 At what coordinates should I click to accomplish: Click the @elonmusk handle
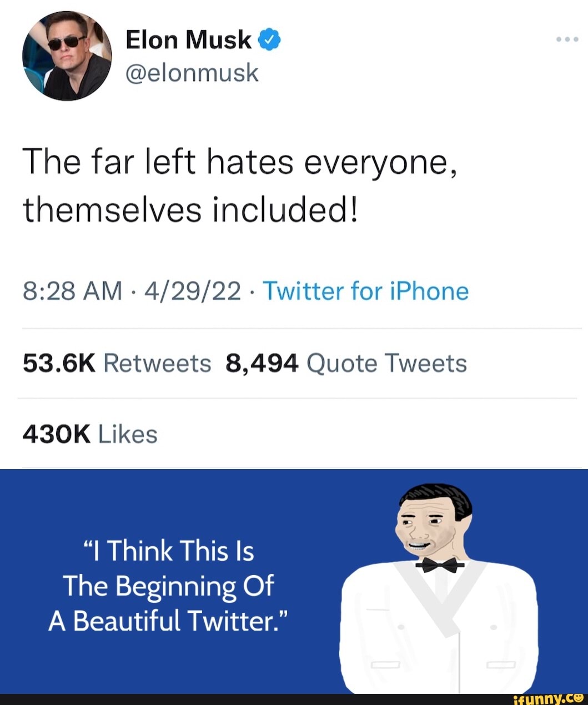(x=192, y=73)
